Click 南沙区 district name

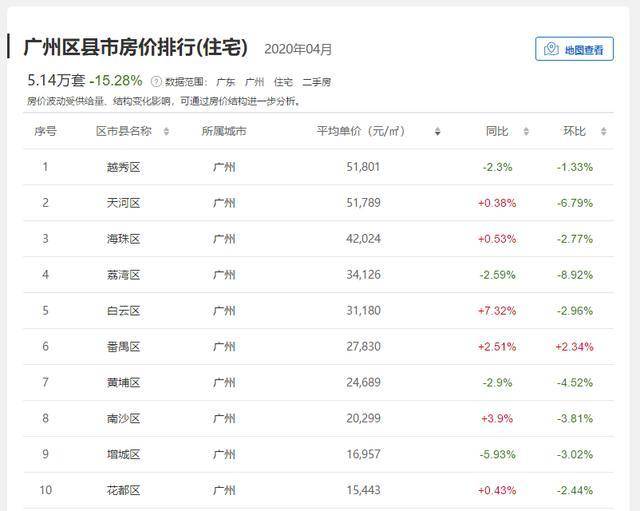click(124, 419)
